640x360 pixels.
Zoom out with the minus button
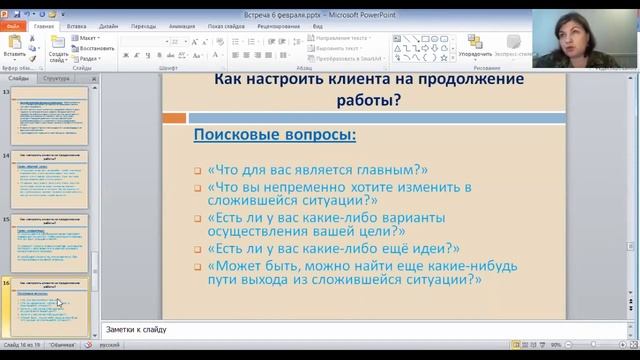[568, 345]
